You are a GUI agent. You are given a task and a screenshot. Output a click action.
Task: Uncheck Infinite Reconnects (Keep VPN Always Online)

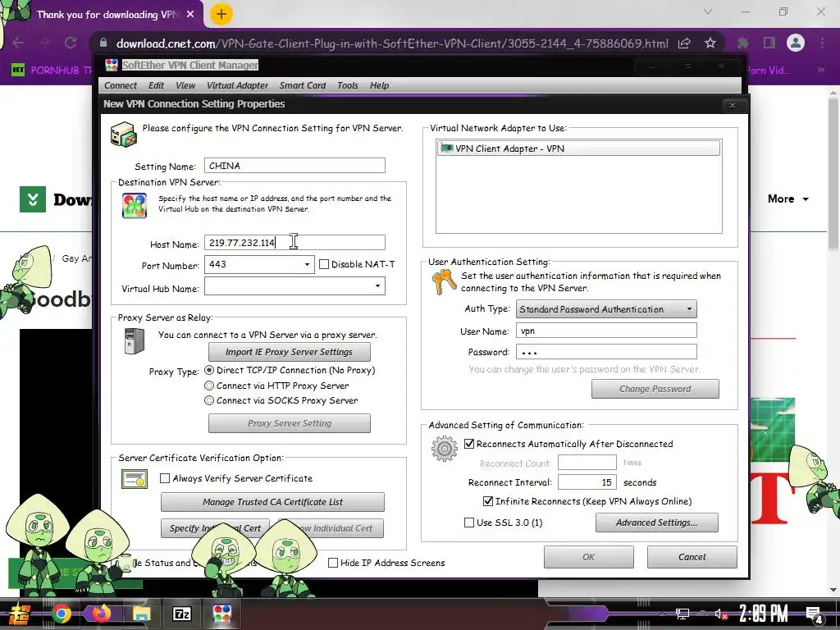pyautogui.click(x=488, y=501)
